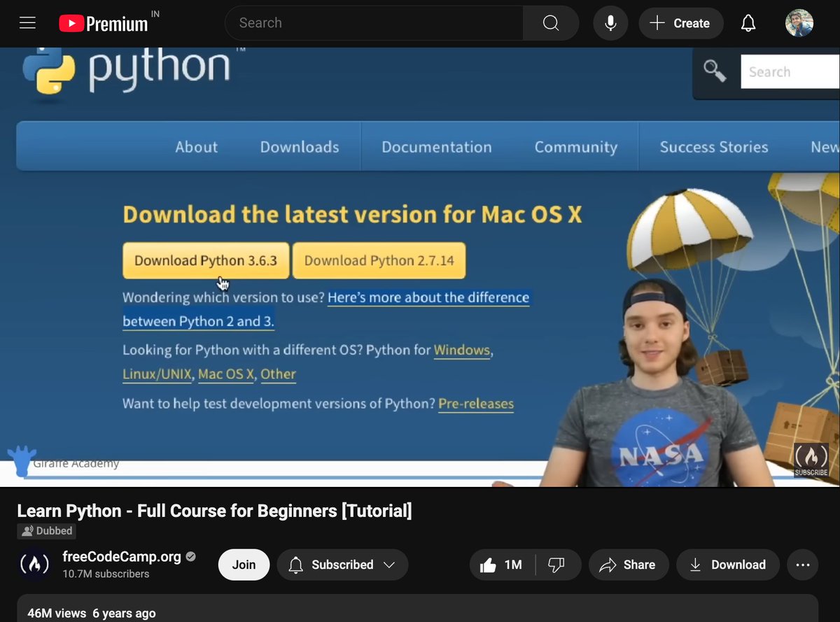Image resolution: width=840 pixels, height=622 pixels.
Task: Dislike the video
Action: (x=556, y=565)
